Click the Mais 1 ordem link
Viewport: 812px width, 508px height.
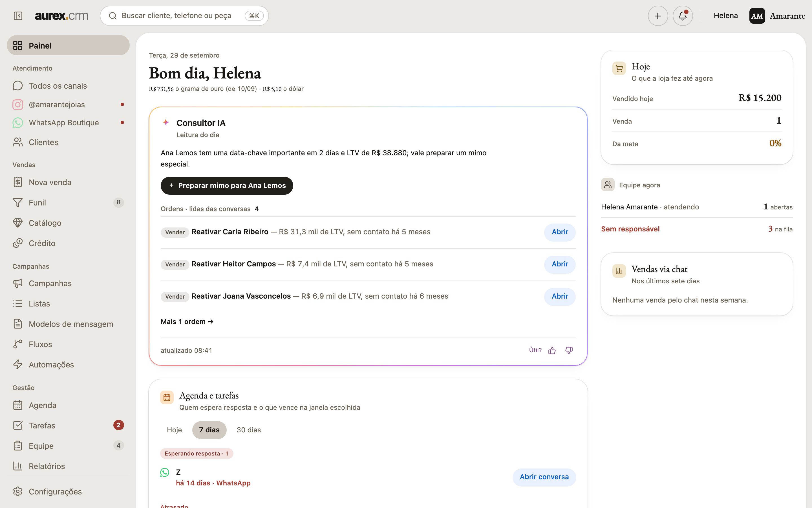click(187, 321)
